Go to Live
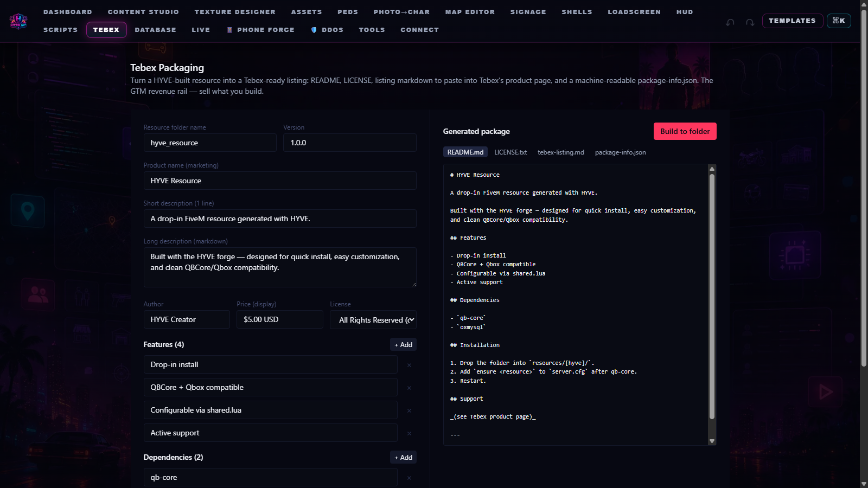The width and height of the screenshot is (868, 488). pos(201,30)
